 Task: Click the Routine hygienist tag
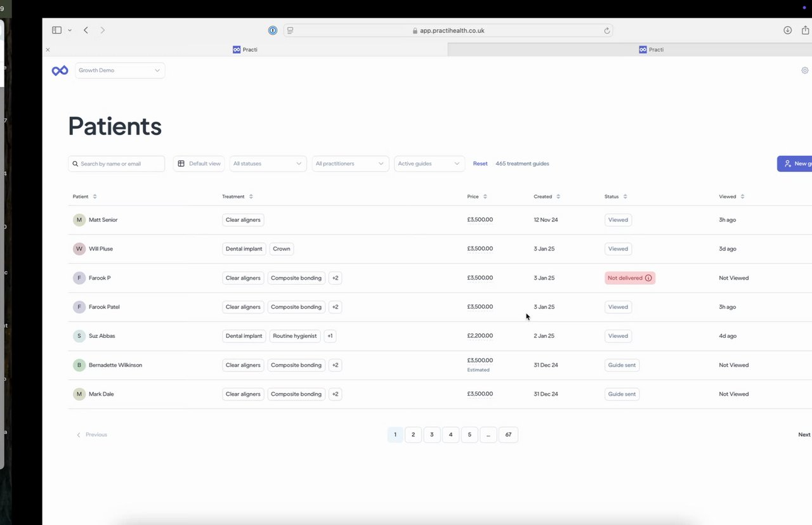pyautogui.click(x=295, y=336)
